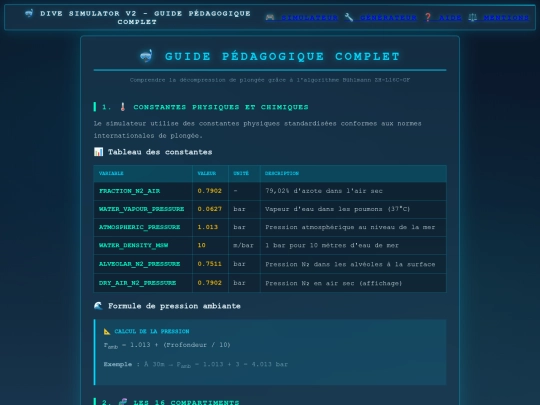Click the DNA icon in section 2 heading
540x405 pixels.
[123, 402]
